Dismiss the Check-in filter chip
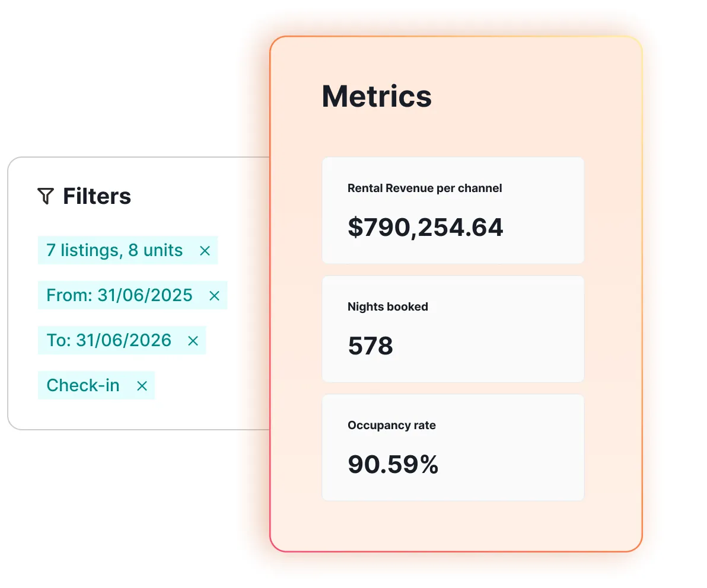The width and height of the screenshot is (707, 588). pos(142,386)
